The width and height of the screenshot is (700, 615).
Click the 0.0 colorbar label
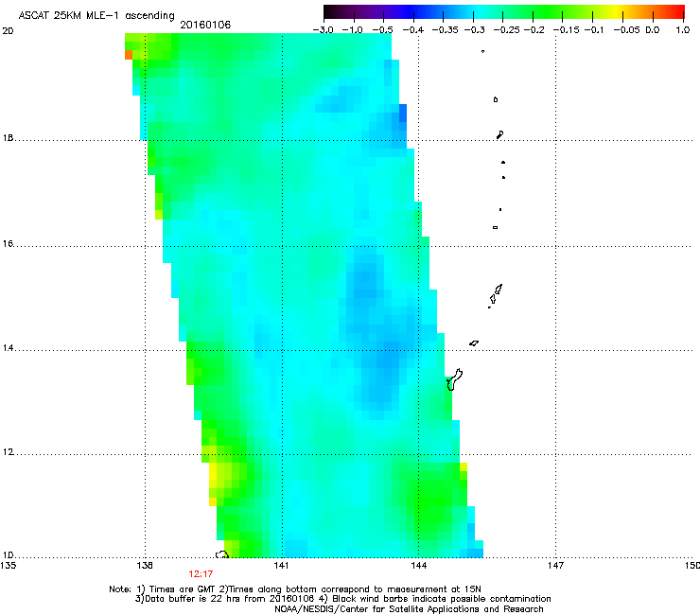click(653, 30)
